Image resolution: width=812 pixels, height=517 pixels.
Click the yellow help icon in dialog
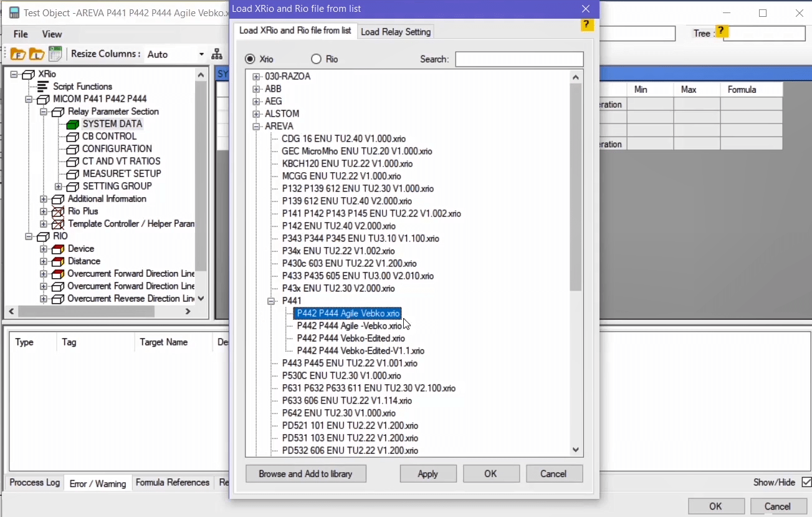(x=586, y=25)
